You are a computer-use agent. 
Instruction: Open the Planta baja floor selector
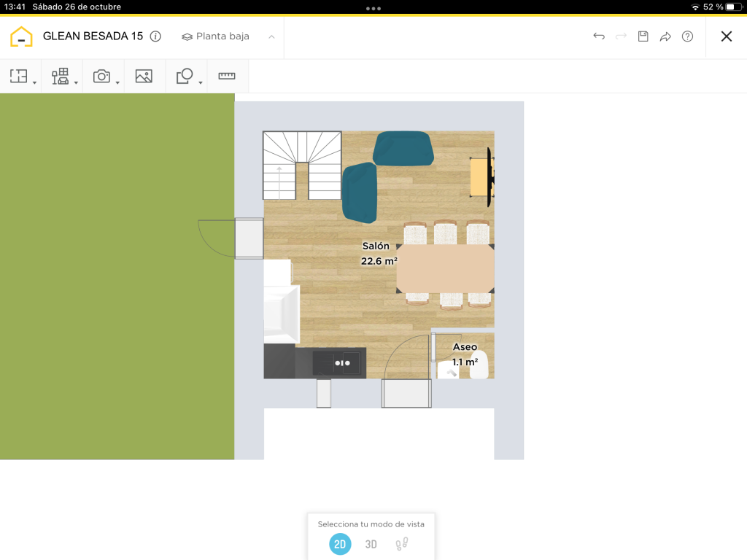(215, 36)
